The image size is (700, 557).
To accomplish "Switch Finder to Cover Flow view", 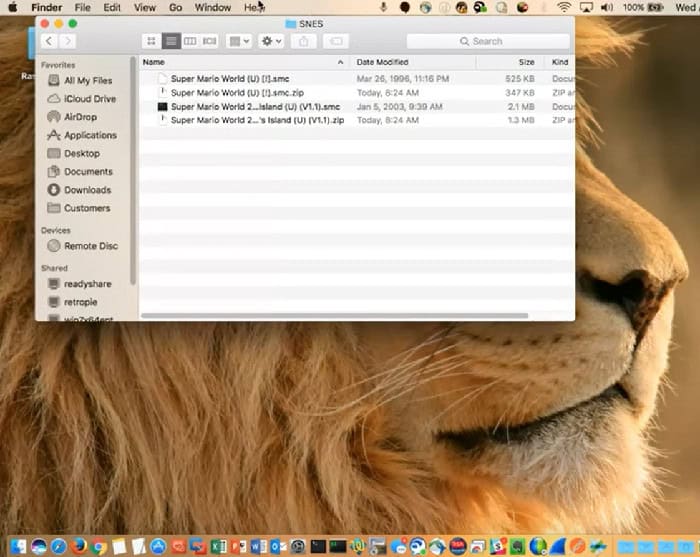I will click(209, 42).
